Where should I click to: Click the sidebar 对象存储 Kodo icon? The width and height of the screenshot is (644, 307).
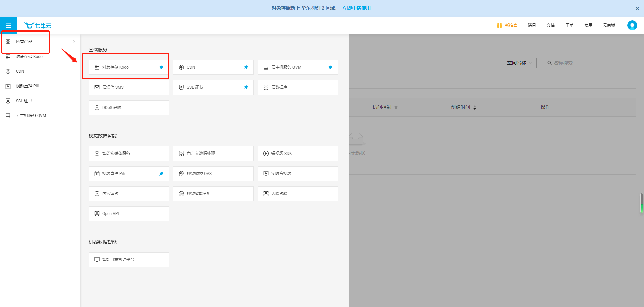coord(8,57)
